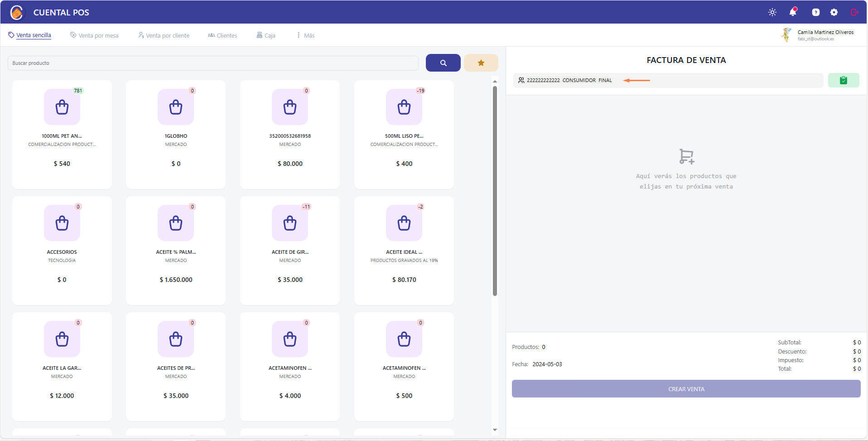Click the Cuental POS logo
The width and height of the screenshot is (868, 441).
click(17, 12)
